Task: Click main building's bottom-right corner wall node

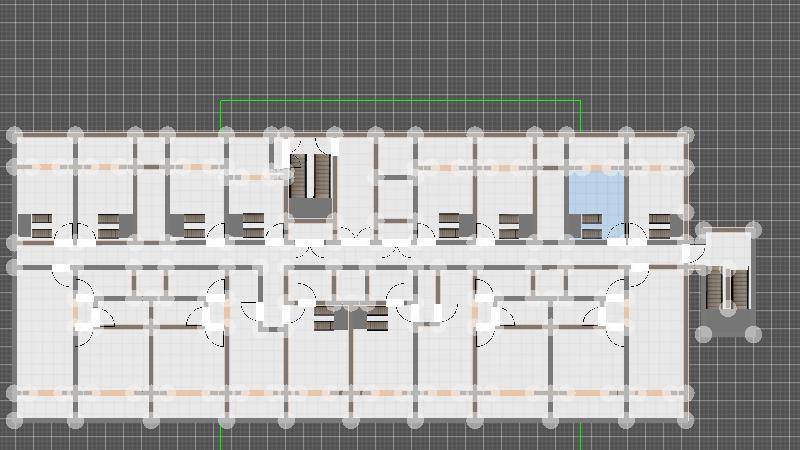Action: (x=686, y=420)
